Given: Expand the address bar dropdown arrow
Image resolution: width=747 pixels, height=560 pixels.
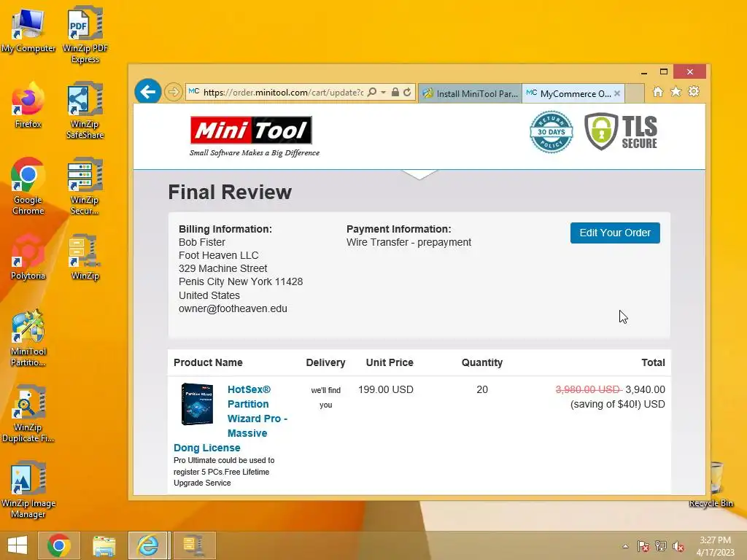Looking at the screenshot, I should tap(384, 92).
